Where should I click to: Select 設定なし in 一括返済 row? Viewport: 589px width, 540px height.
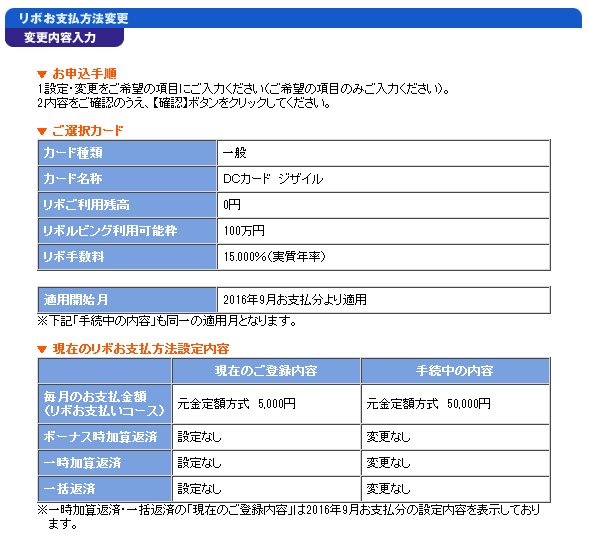199,489
